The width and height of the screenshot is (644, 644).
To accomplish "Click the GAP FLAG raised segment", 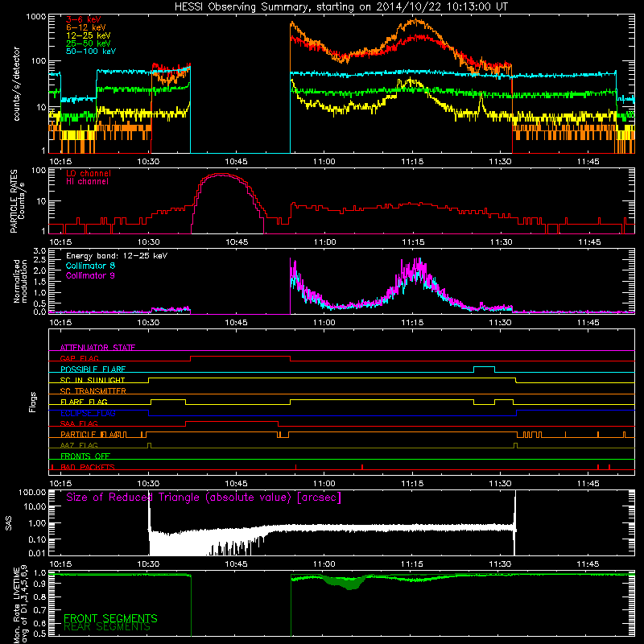I will pyautogui.click(x=240, y=356).
